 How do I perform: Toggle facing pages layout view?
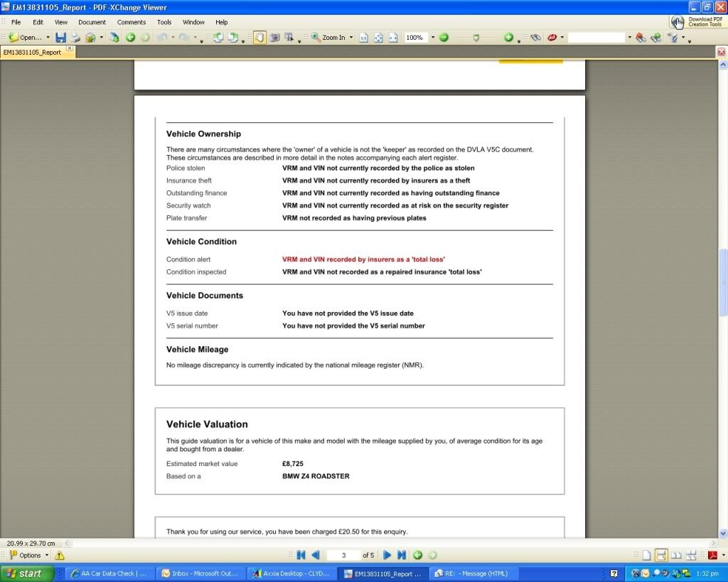click(676, 555)
